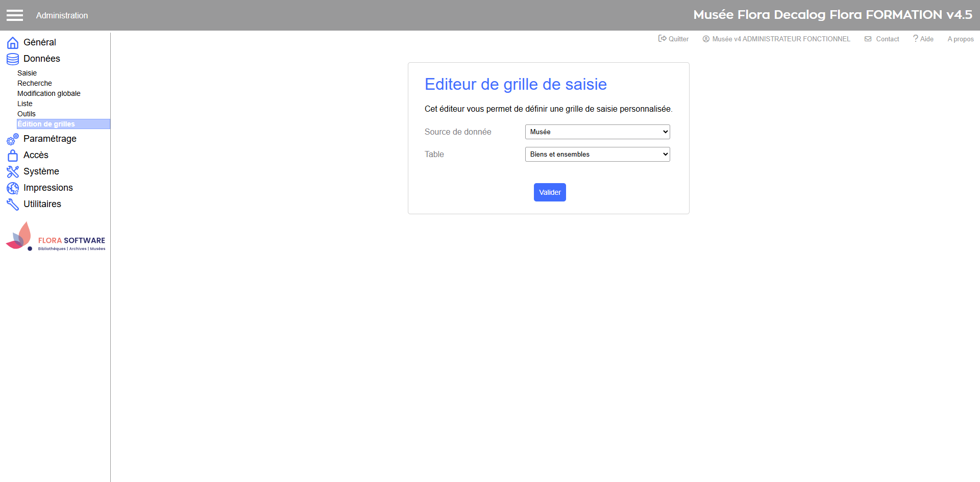Select Liste in the sidebar
Image resolution: width=980 pixels, height=482 pixels.
coord(25,104)
